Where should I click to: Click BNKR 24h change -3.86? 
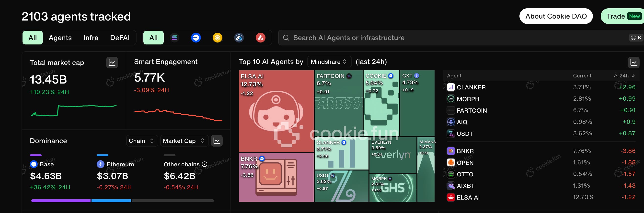tap(628, 151)
